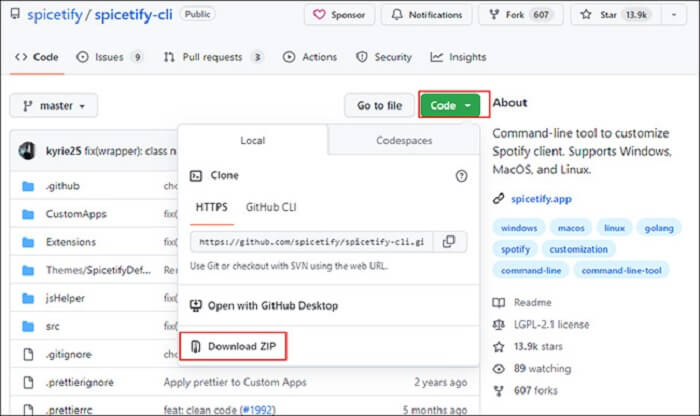700x416 pixels.
Task: Click Go to file button
Action: [379, 106]
